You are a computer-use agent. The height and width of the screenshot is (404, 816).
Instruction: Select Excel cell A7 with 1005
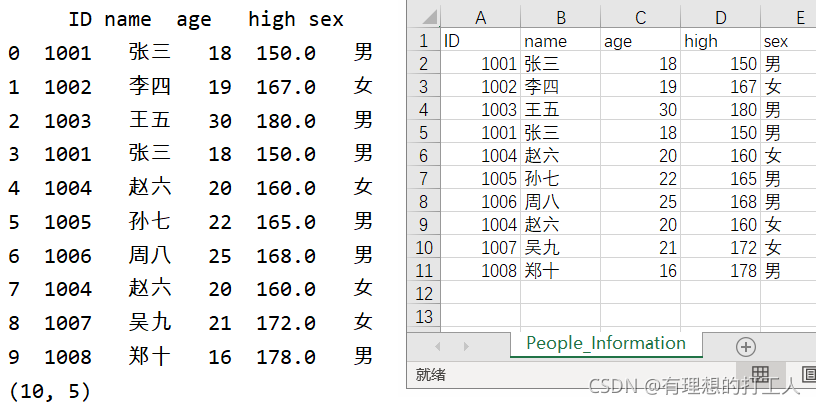[480, 179]
